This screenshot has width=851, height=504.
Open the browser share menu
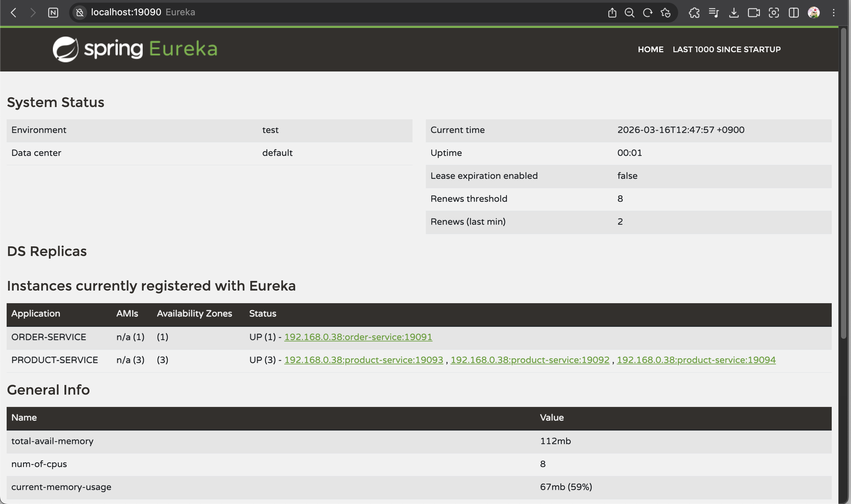[612, 13]
